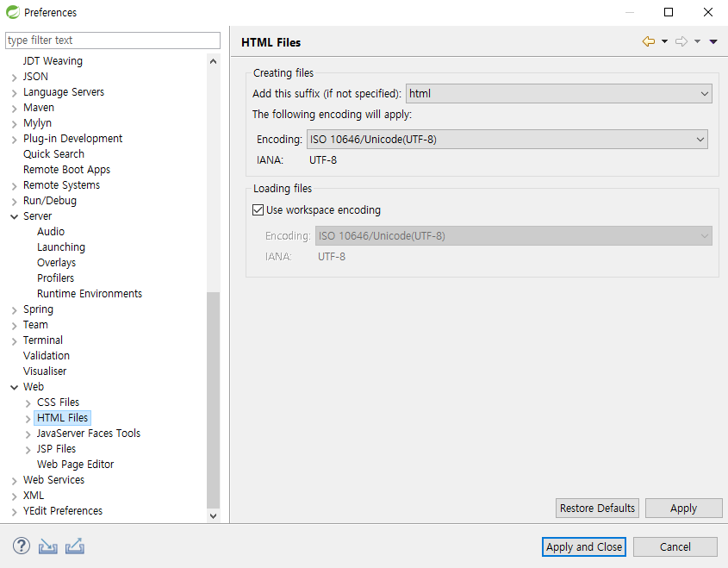Open the file suffix dropdown
728x568 pixels.
[x=704, y=93]
